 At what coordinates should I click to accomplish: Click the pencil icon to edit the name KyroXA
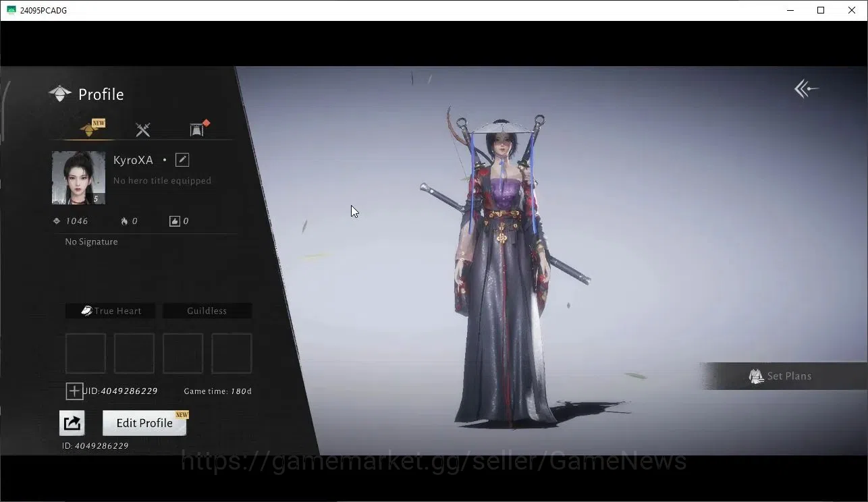(x=182, y=160)
